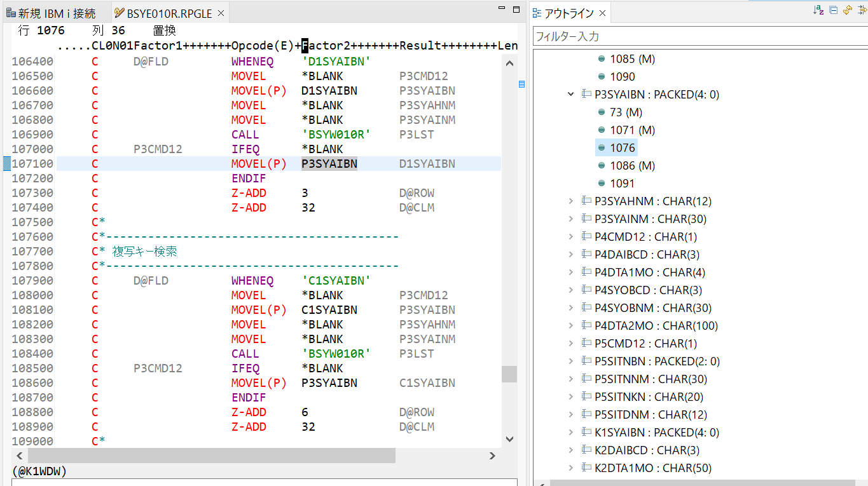Close the BSYE010R.RPGLE editor tab
The image size is (868, 486).
coord(220,13)
